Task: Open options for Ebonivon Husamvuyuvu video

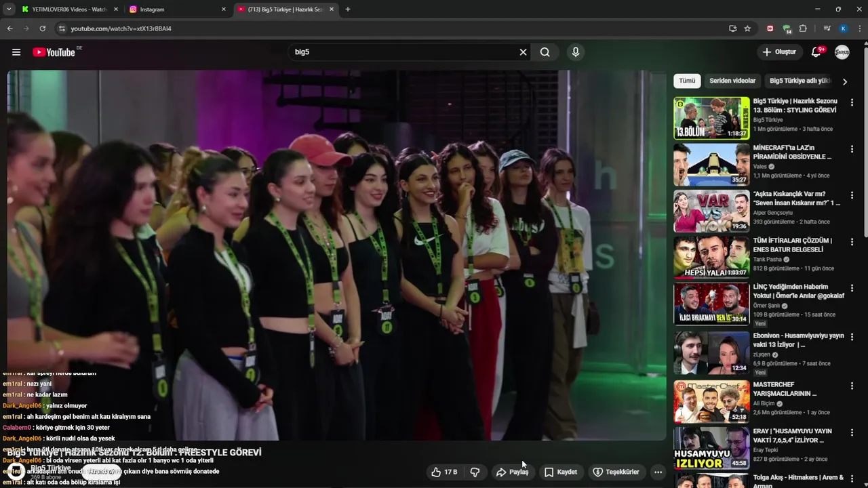Action: pos(852,337)
